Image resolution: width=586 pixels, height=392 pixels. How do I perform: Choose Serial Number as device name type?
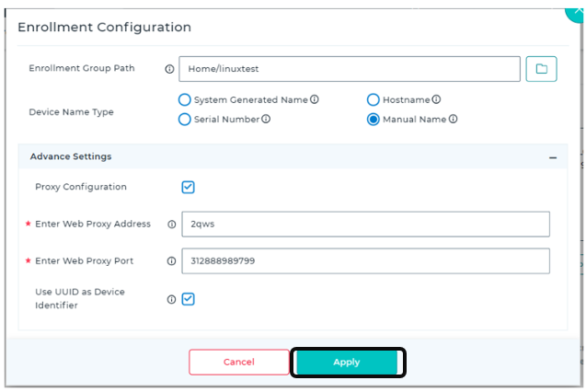[185, 120]
